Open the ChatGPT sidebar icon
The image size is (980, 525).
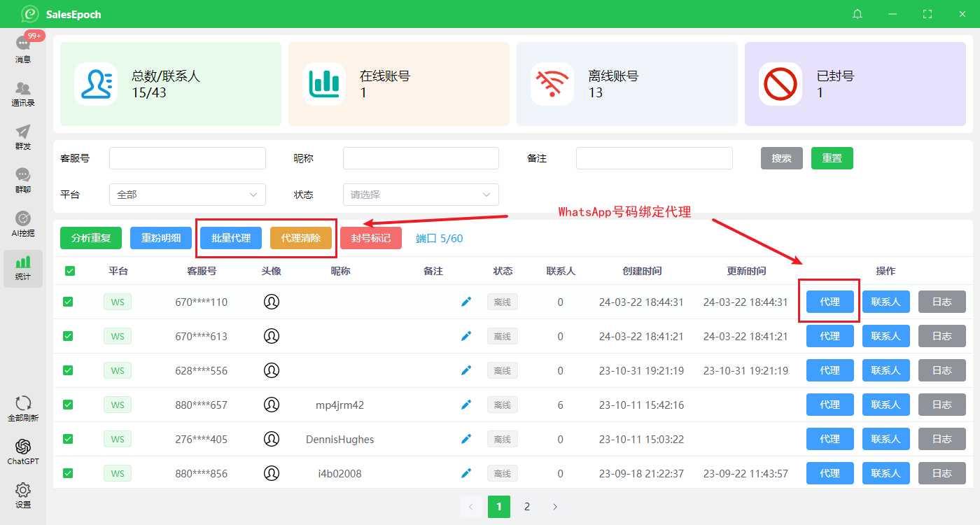pyautogui.click(x=23, y=447)
